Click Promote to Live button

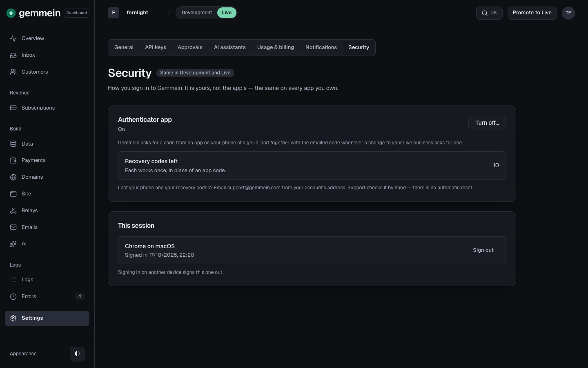click(x=532, y=13)
